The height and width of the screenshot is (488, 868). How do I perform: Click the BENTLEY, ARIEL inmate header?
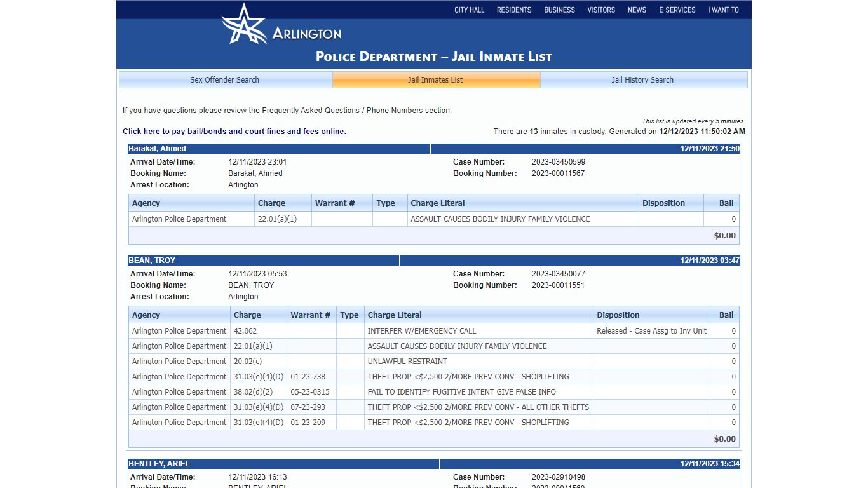(x=283, y=464)
